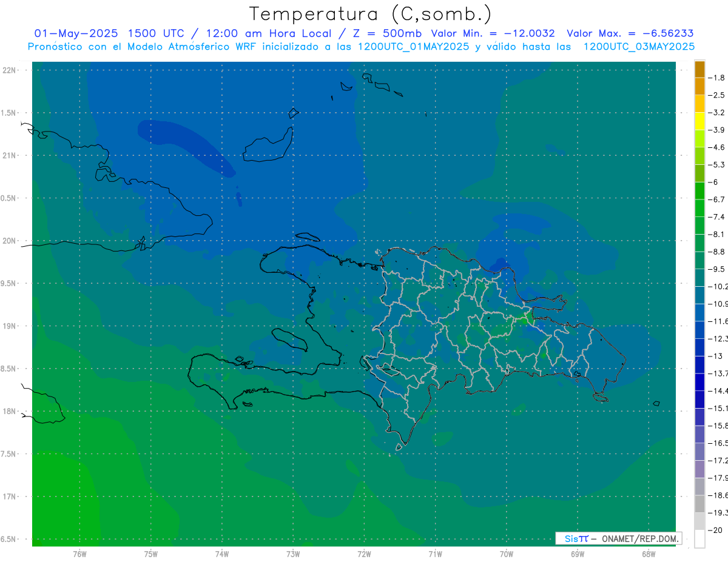Viewport: 728px width, 562px height.
Task: Click the 18N latitude label
Action: tap(8, 411)
